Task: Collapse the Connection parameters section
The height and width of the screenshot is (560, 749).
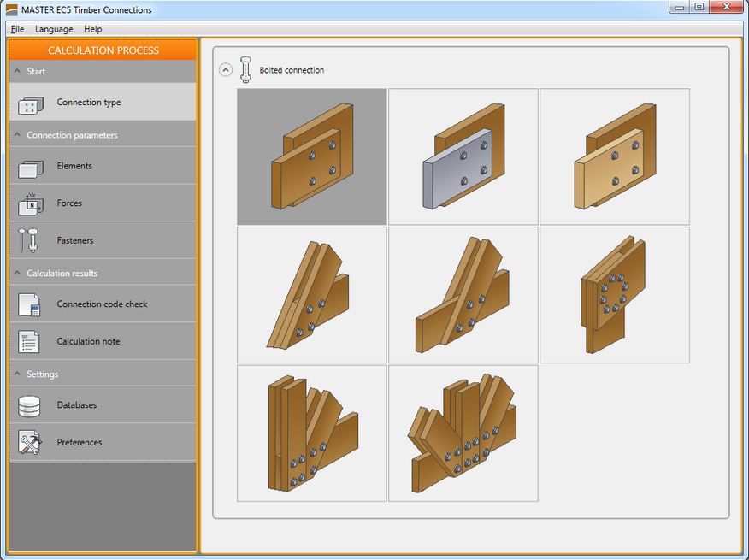Action: point(16,135)
